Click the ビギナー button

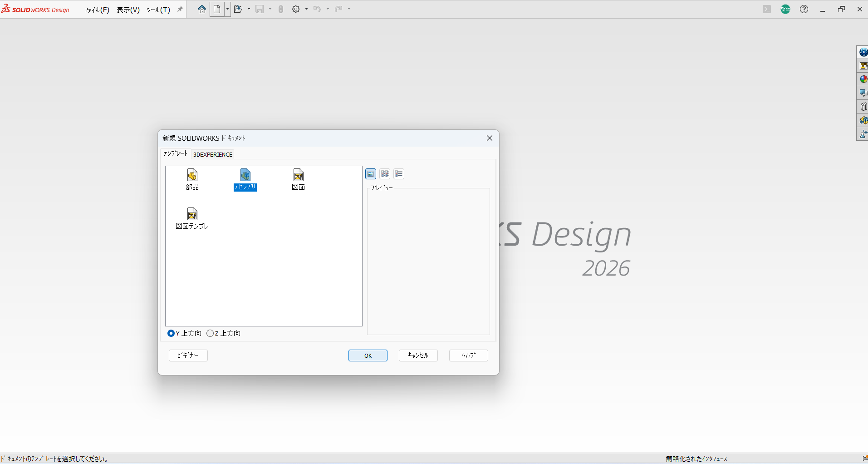188,355
